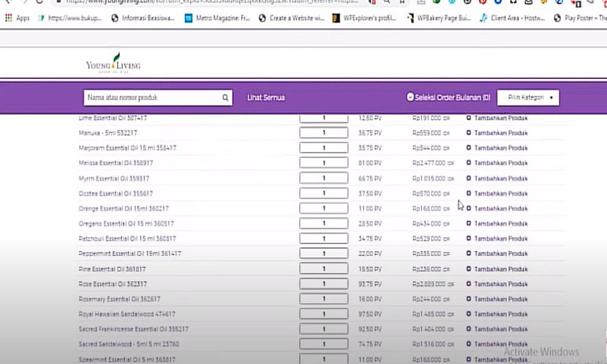Screen dimensions: 607x364
Task: Click the 97.50 PV value for Royal Hawaiian Sandalwood
Action: click(x=370, y=314)
